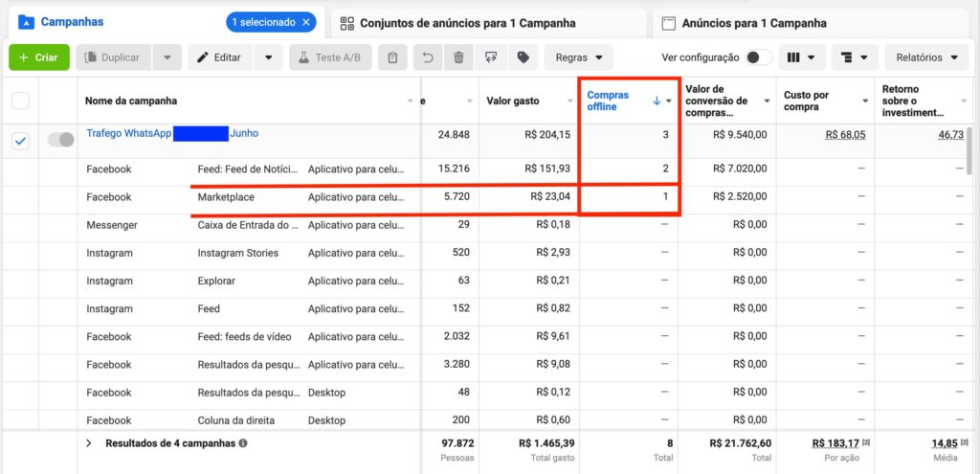Open Retorno sobre o investimento column menu
Screen dimensions: 980x474
(963, 102)
